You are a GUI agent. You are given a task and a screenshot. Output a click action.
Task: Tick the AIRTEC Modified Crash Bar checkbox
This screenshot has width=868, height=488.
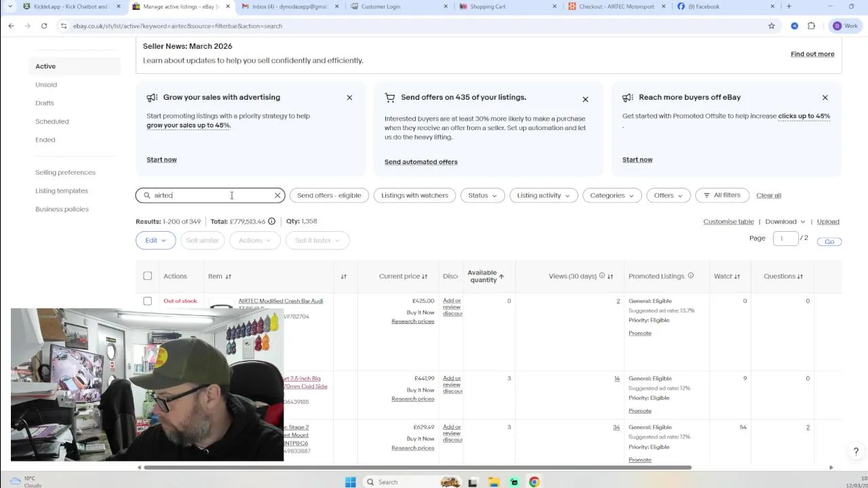(147, 301)
